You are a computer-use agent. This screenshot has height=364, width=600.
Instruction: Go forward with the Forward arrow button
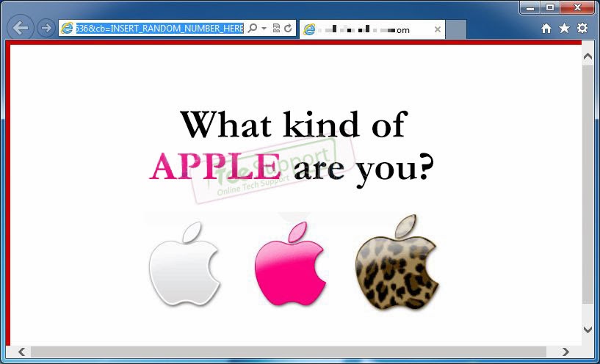(x=46, y=28)
